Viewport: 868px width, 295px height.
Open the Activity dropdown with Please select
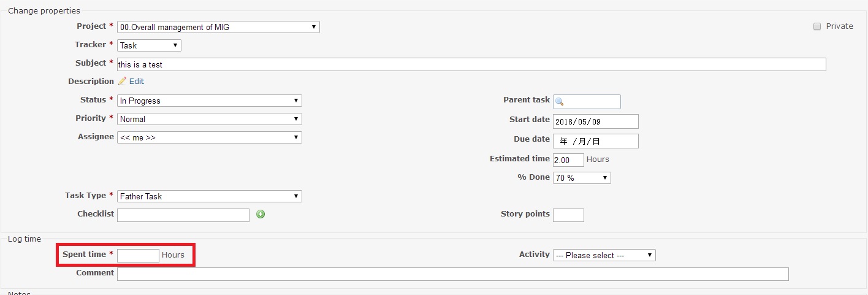coord(604,255)
